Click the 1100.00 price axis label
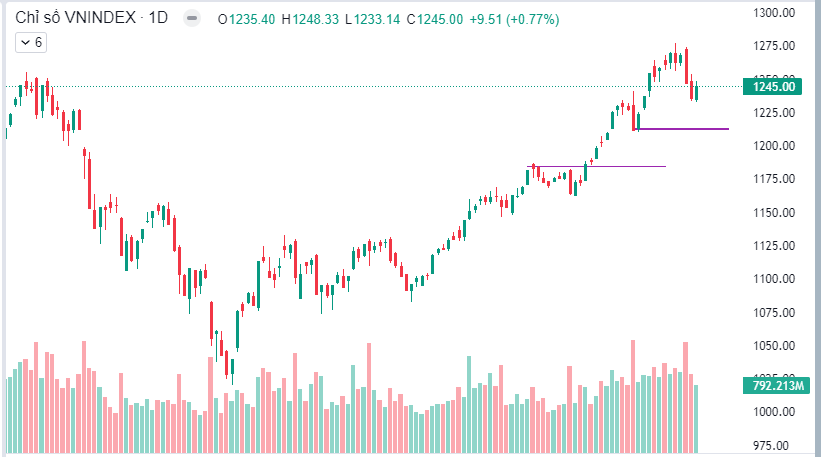This screenshot has height=457, width=821. pyautogui.click(x=773, y=279)
